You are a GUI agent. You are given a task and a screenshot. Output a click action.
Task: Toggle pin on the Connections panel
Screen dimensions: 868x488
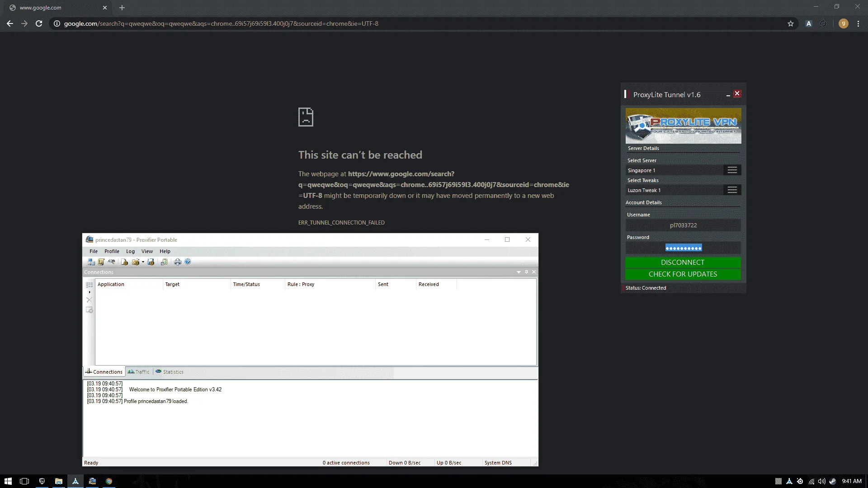click(x=526, y=272)
